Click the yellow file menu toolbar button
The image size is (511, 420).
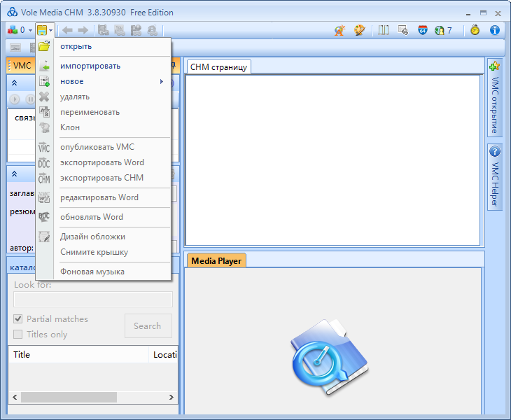[x=42, y=30]
